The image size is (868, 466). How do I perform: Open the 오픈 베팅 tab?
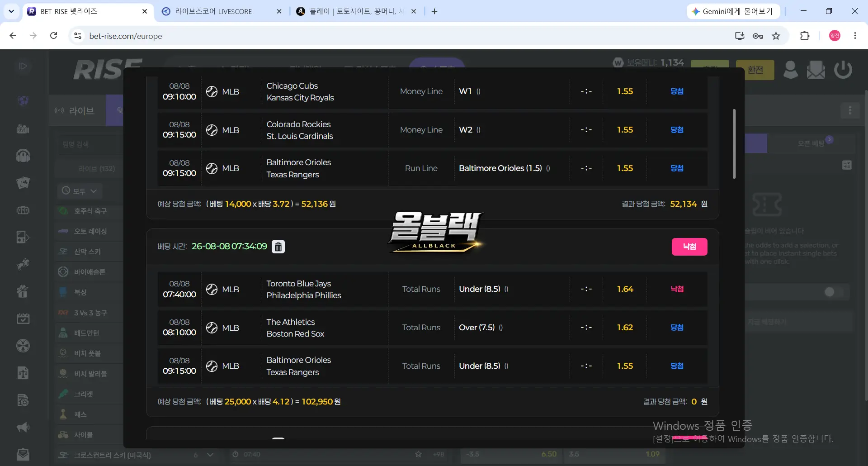point(811,143)
